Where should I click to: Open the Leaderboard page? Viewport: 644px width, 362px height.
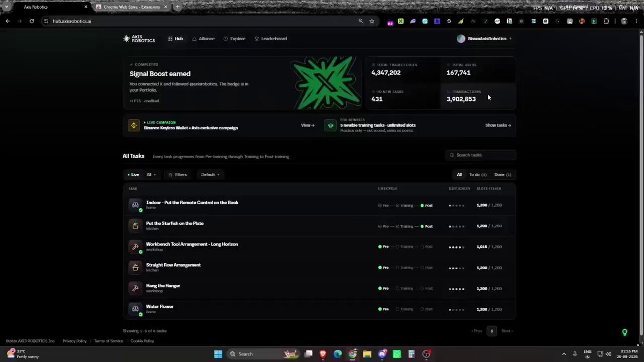(x=271, y=39)
